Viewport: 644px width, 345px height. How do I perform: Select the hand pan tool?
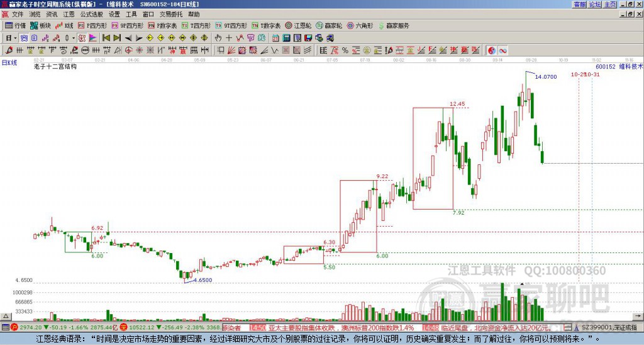click(218, 38)
